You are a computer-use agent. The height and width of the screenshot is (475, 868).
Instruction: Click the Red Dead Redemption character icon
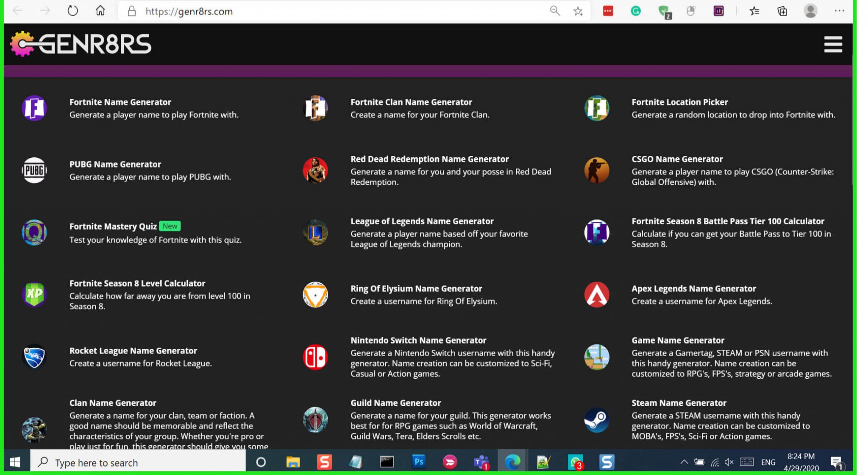click(315, 170)
